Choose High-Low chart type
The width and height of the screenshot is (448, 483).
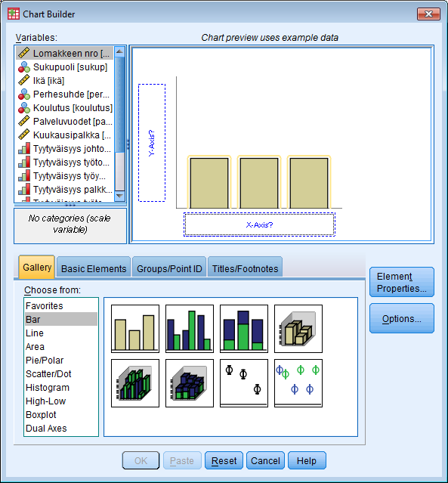pos(61,401)
